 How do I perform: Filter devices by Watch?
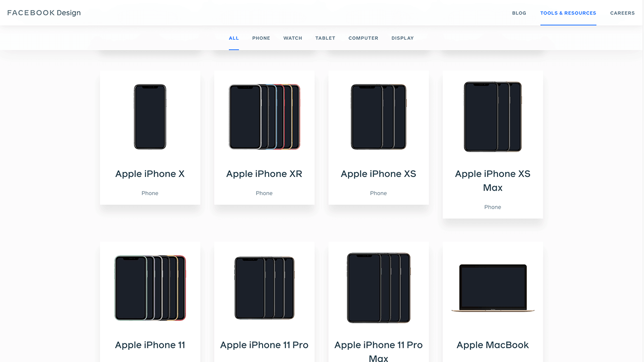(293, 38)
